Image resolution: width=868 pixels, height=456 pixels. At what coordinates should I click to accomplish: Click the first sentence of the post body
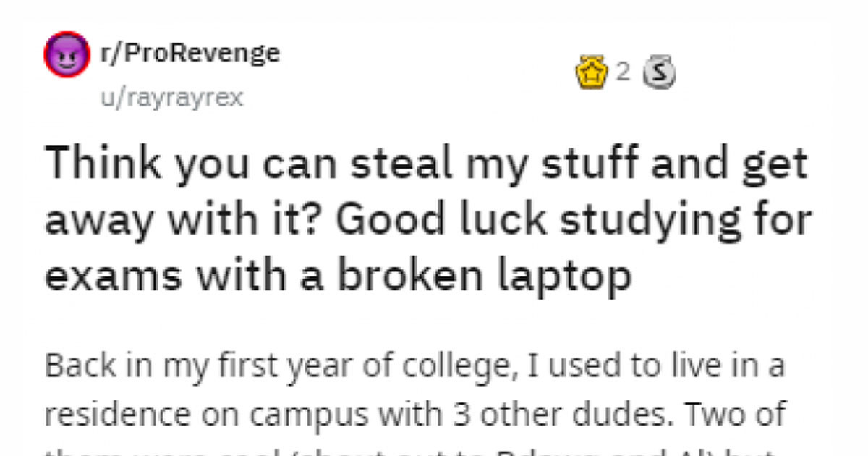click(416, 366)
